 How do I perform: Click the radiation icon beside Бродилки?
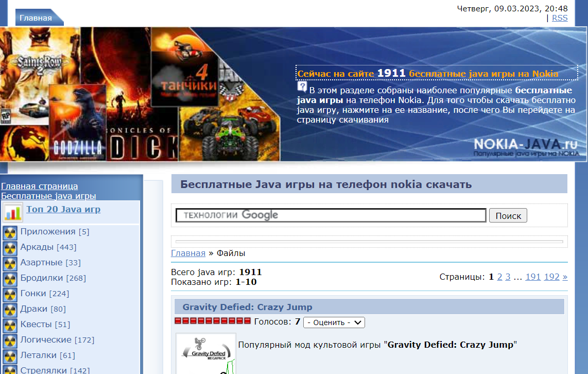(10, 279)
